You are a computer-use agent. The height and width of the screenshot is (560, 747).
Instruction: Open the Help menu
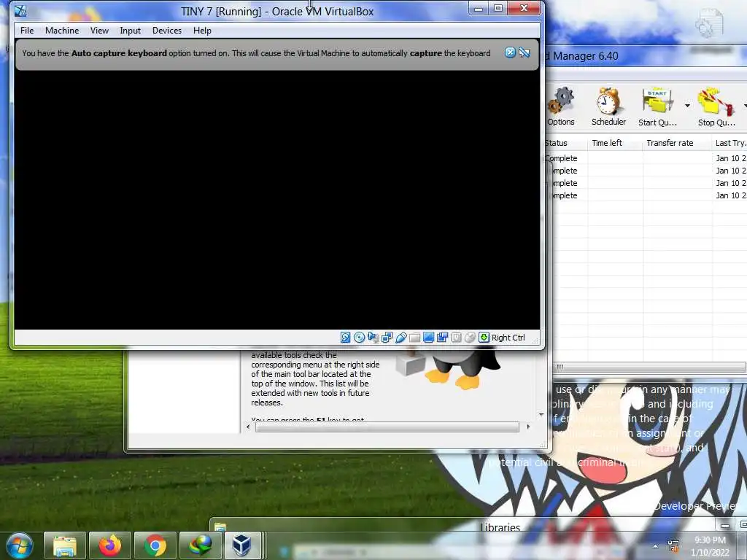(202, 31)
